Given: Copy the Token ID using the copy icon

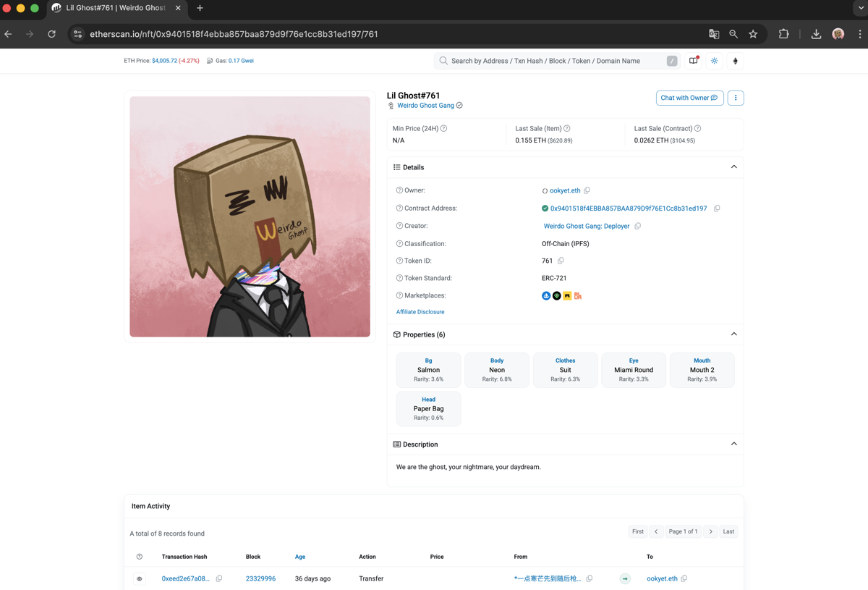Looking at the screenshot, I should point(561,261).
